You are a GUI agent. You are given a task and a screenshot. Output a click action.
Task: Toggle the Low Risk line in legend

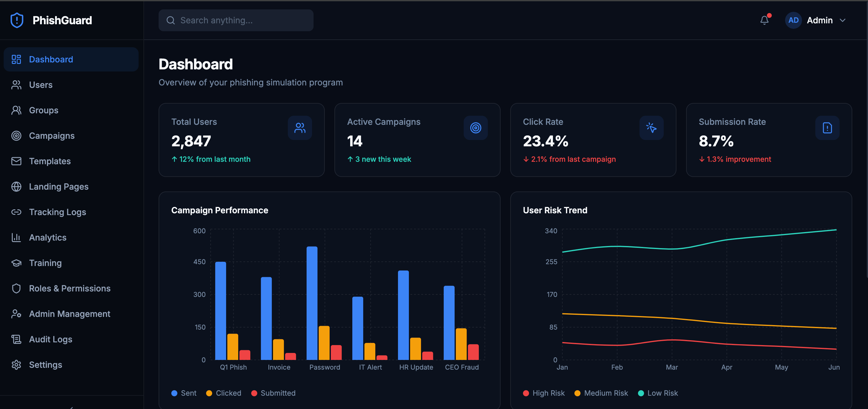658,393
